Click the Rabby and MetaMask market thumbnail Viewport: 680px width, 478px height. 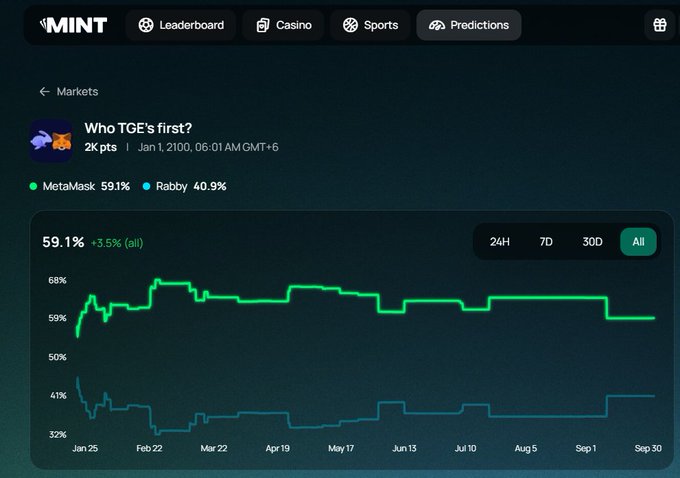coord(51,141)
